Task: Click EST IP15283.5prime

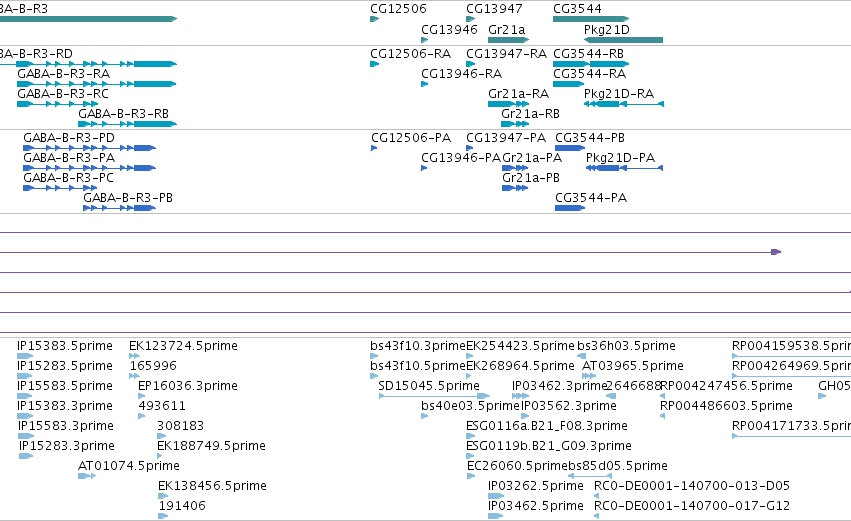Action: (65, 366)
